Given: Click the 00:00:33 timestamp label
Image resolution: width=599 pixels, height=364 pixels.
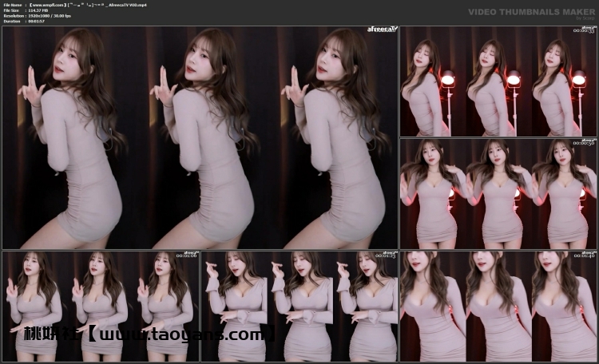Looking at the screenshot, I should click(x=587, y=32).
